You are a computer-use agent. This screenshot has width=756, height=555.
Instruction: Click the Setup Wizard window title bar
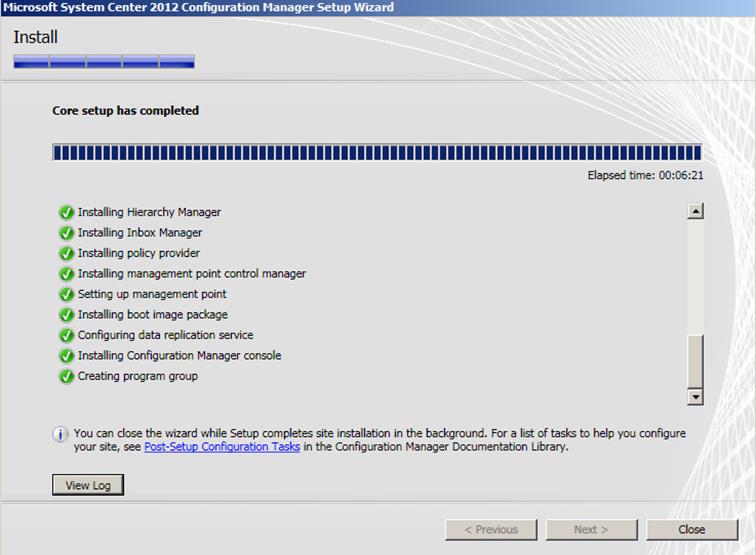coord(378,8)
